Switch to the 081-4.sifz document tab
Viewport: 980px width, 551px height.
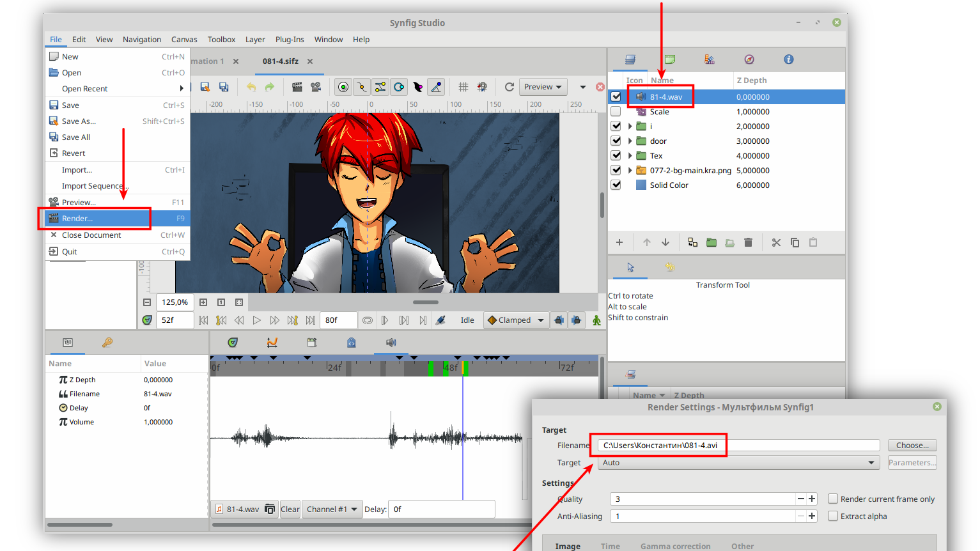click(x=280, y=61)
